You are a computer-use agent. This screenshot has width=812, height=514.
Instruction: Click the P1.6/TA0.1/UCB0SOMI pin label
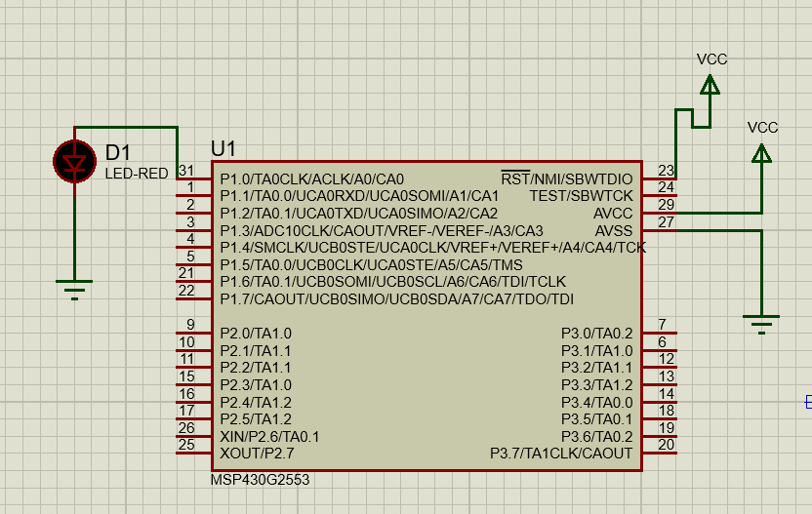pyautogui.click(x=393, y=282)
